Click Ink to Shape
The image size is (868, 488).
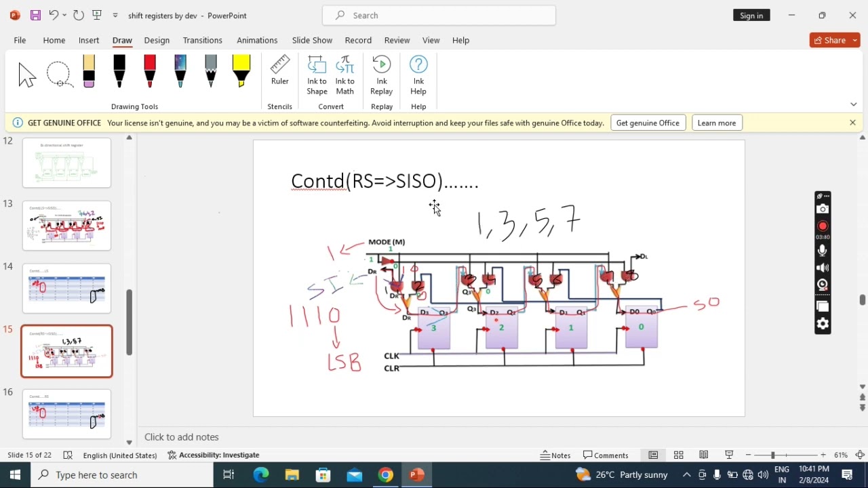pyautogui.click(x=317, y=75)
